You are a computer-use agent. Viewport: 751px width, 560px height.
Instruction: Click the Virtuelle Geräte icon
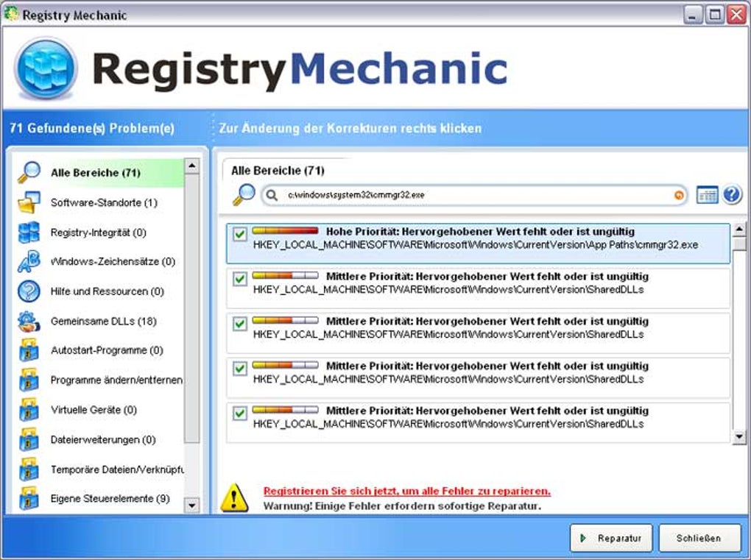click(x=29, y=410)
